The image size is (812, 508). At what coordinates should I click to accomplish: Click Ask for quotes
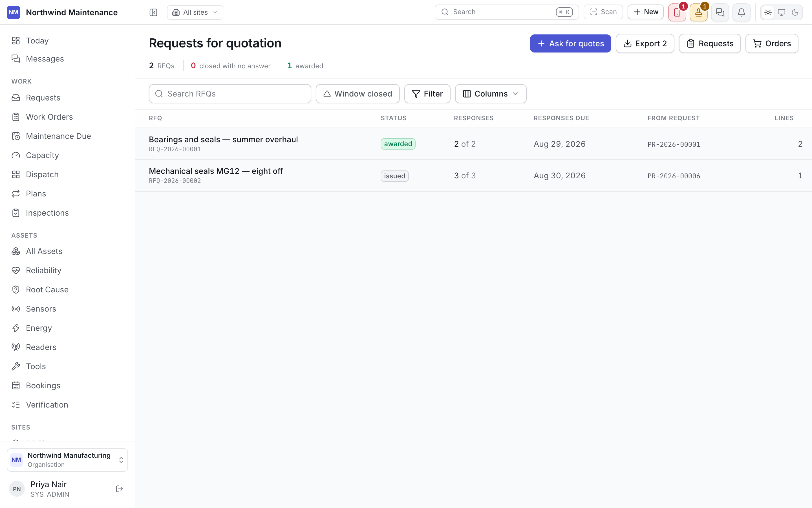pyautogui.click(x=570, y=43)
